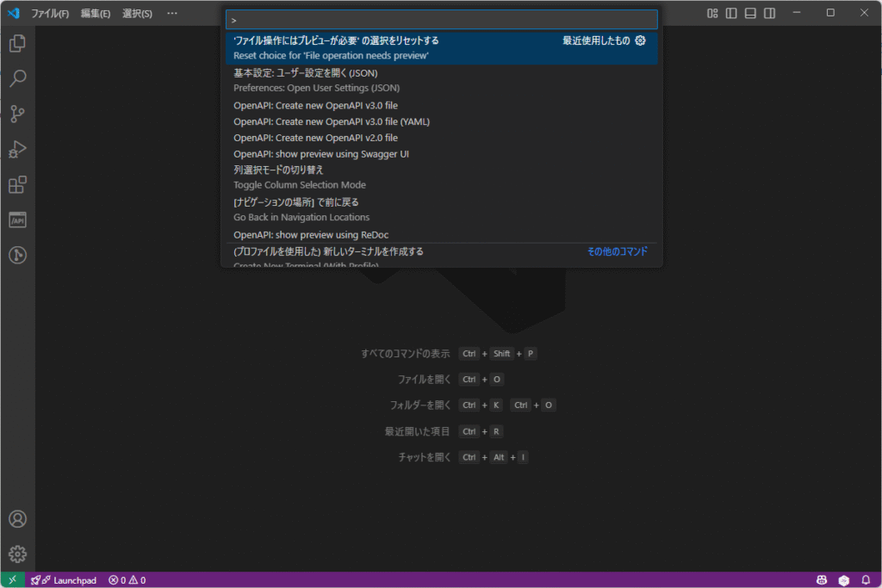Click the 最近使用したもの label
This screenshot has height=588, width=882.
click(x=596, y=40)
